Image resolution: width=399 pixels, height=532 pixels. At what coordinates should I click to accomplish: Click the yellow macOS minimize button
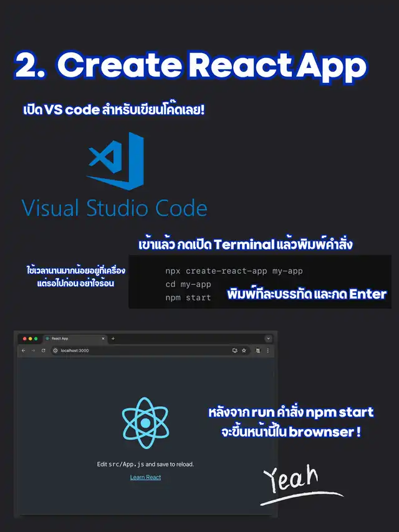pyautogui.click(x=31, y=338)
